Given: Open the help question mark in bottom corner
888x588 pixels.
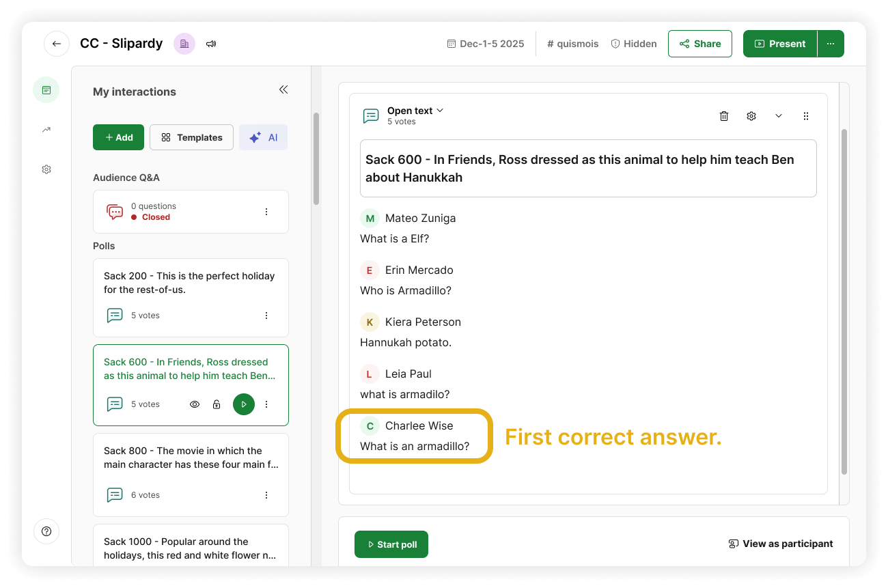Looking at the screenshot, I should pos(46,531).
